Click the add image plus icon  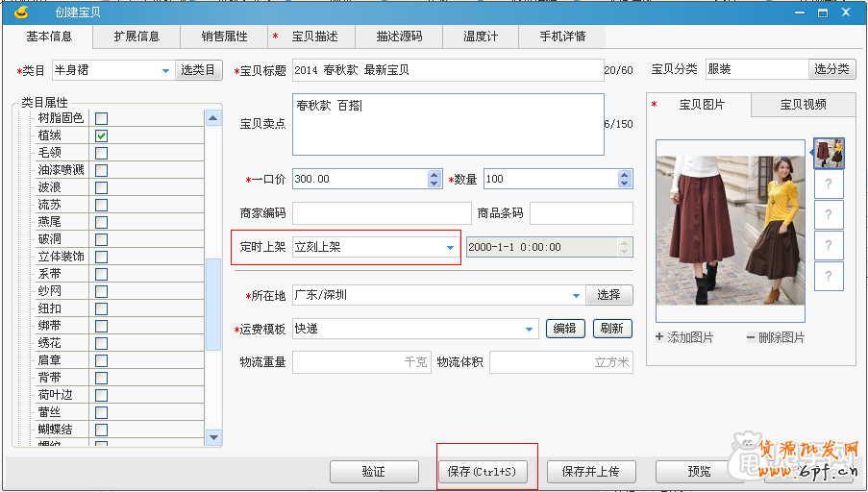[x=659, y=337]
